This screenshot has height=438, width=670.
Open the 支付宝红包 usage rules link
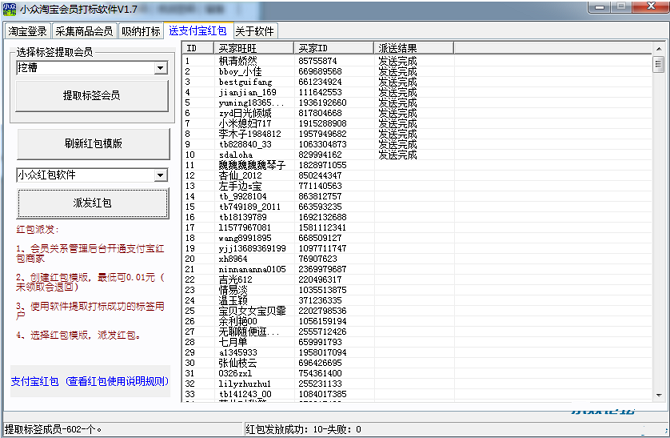pyautogui.click(x=90, y=381)
